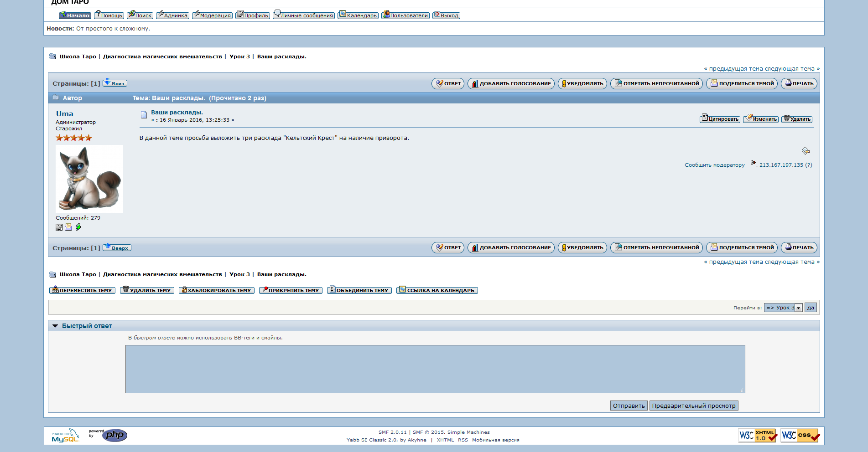Click inside the quick reply text area
868x452 pixels.
click(435, 369)
